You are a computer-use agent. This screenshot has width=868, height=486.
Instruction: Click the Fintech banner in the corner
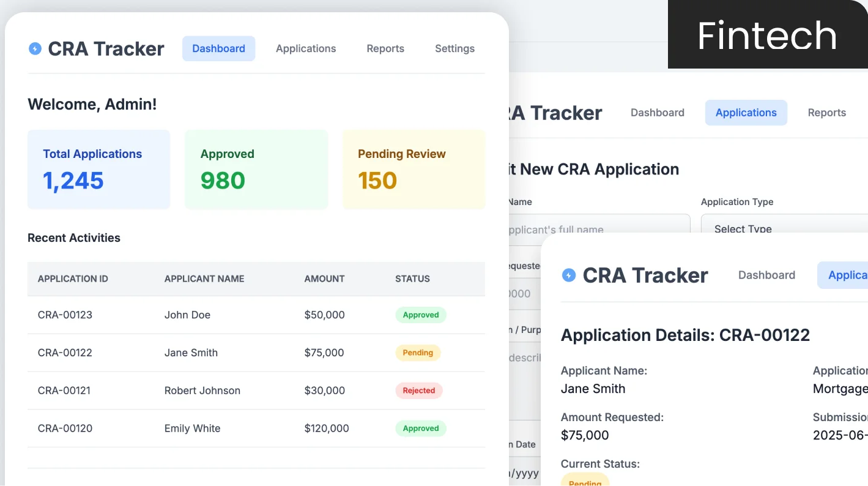tap(767, 36)
